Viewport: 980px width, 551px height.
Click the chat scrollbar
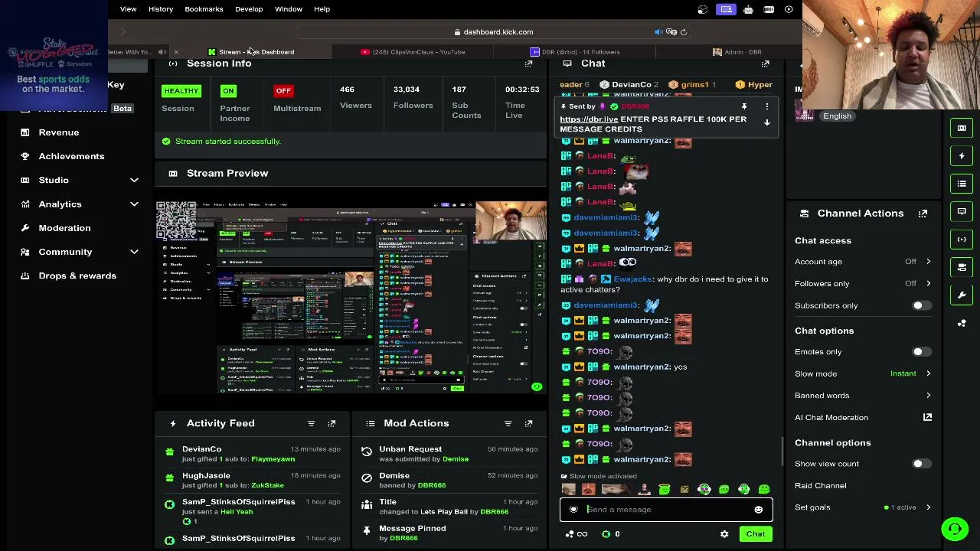[x=782, y=452]
